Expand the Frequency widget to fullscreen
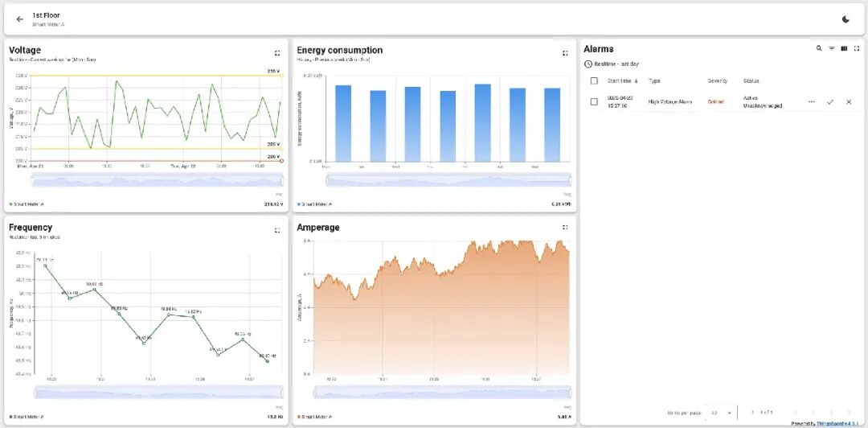This screenshot has width=868, height=428. pos(277,230)
